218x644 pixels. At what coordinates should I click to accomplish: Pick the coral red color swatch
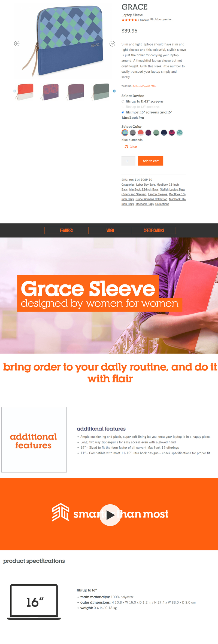click(141, 133)
